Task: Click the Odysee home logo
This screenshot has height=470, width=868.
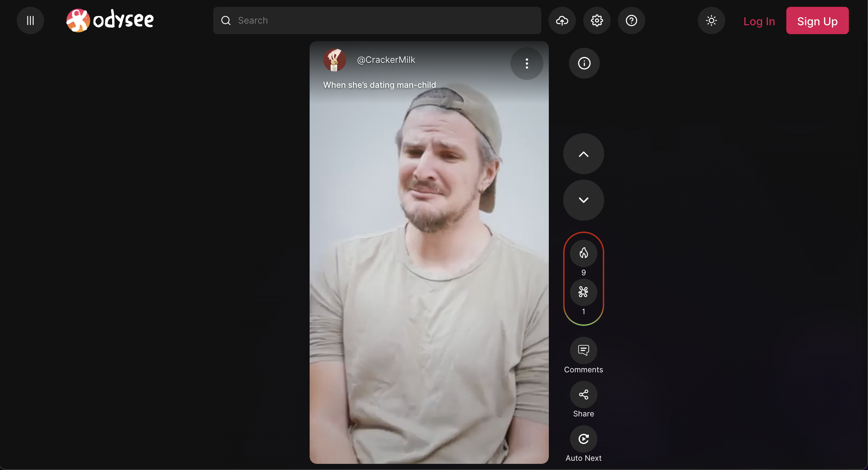Action: (110, 20)
